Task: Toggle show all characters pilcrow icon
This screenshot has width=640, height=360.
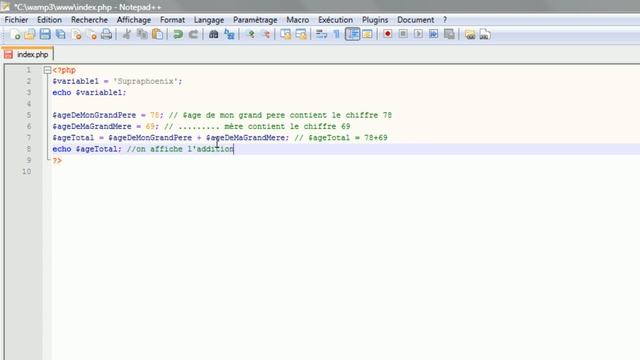Action: [337, 35]
